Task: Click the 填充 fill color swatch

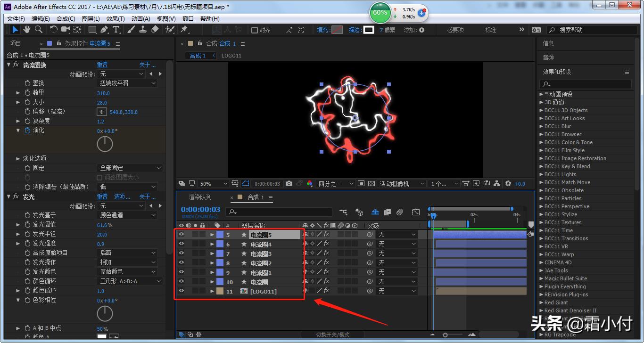Action: (337, 30)
